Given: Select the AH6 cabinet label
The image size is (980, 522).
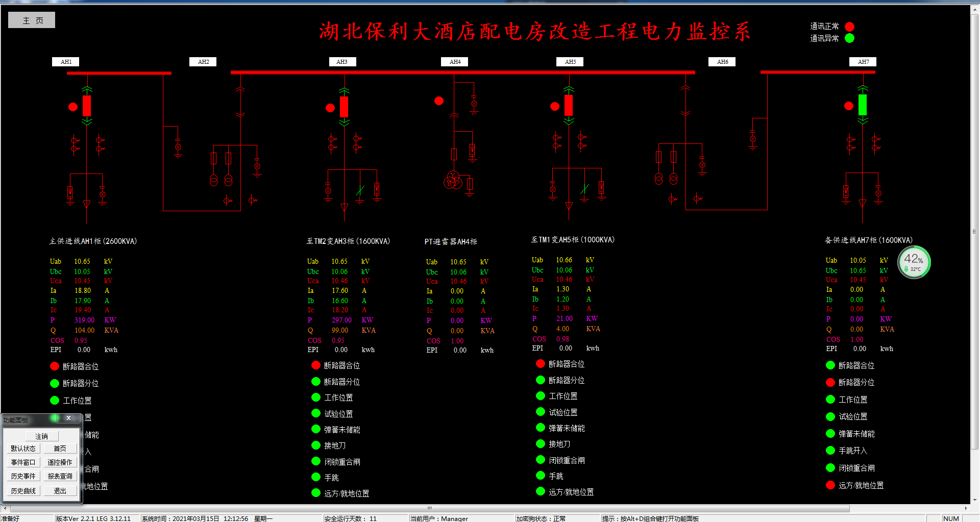Looking at the screenshot, I should (722, 62).
